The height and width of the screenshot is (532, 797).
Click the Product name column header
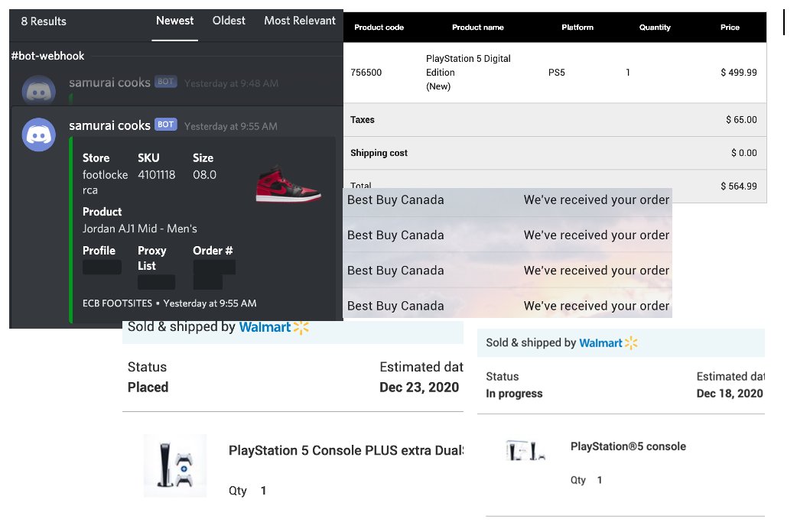coord(478,28)
